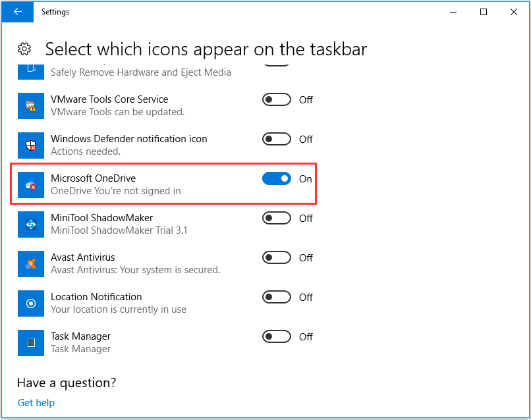531x420 pixels.
Task: Turn on Windows Defender notification icon toggle
Action: click(x=277, y=139)
